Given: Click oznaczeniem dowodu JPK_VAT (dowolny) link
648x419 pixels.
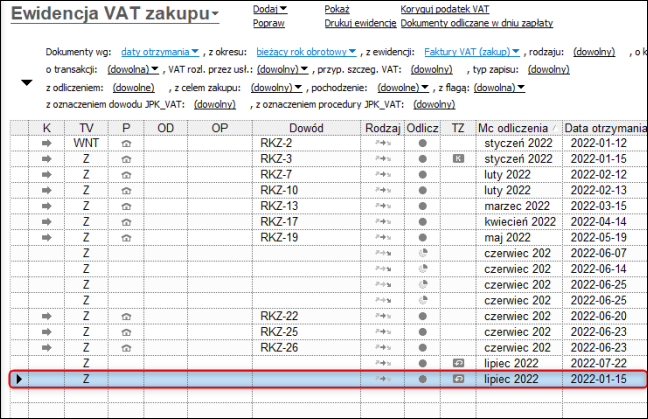Looking at the screenshot, I should click(215, 105).
